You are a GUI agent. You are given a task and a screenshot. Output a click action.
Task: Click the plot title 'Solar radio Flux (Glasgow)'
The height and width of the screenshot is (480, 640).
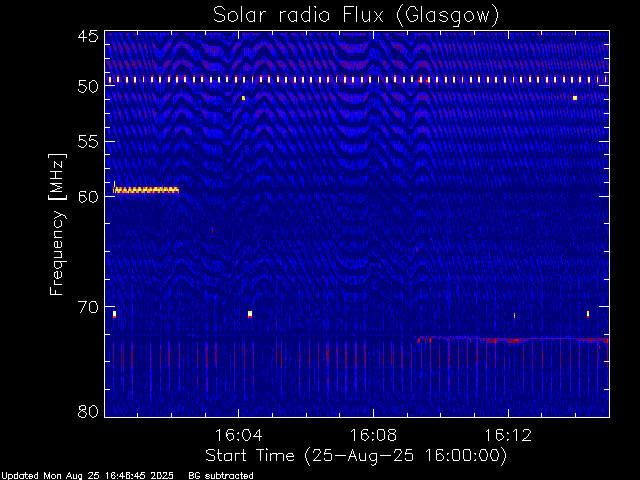point(356,16)
